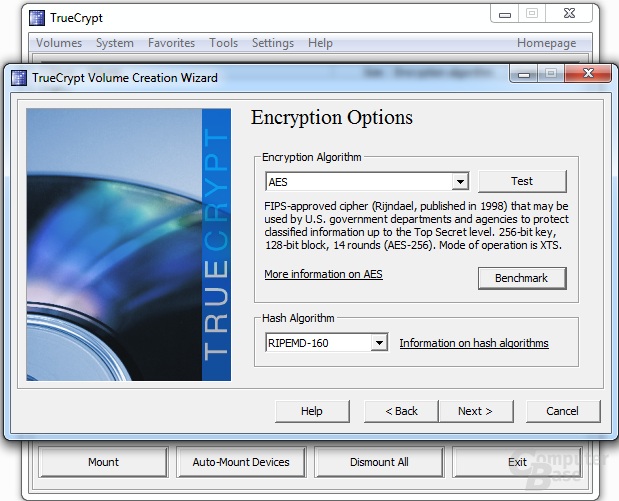
Task: Open More information on AES link
Action: 323,274
